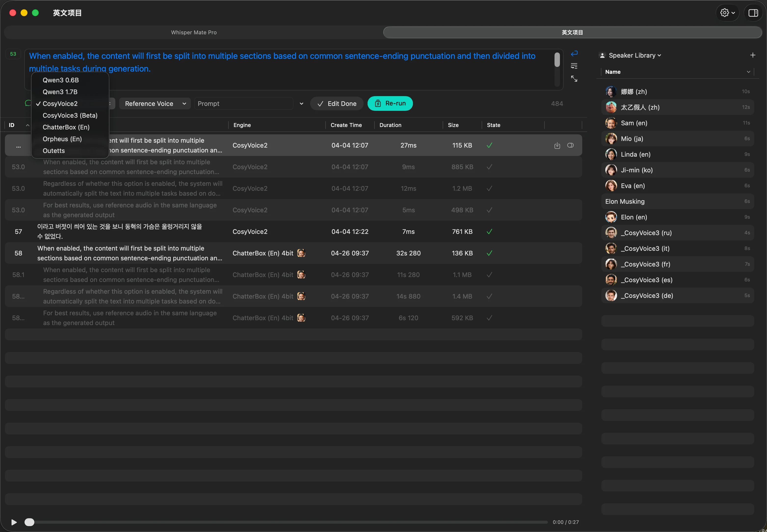Click the blue return arrow icon beside text editor
The width and height of the screenshot is (767, 532).
pos(574,54)
